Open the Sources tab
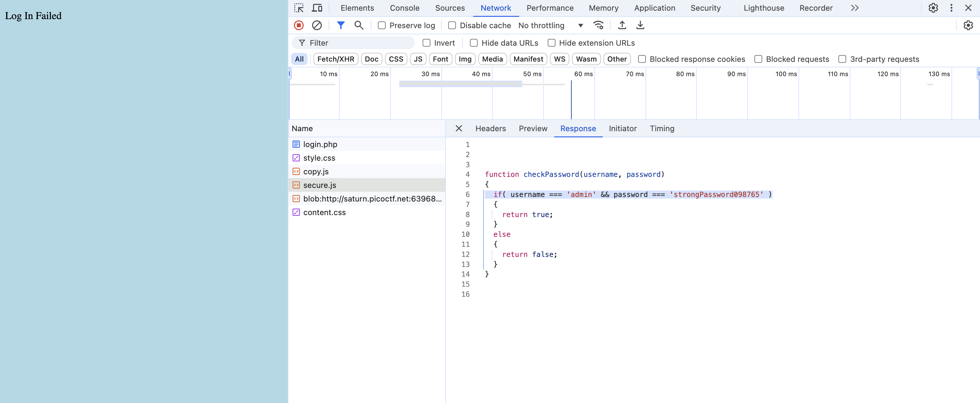 coord(450,8)
